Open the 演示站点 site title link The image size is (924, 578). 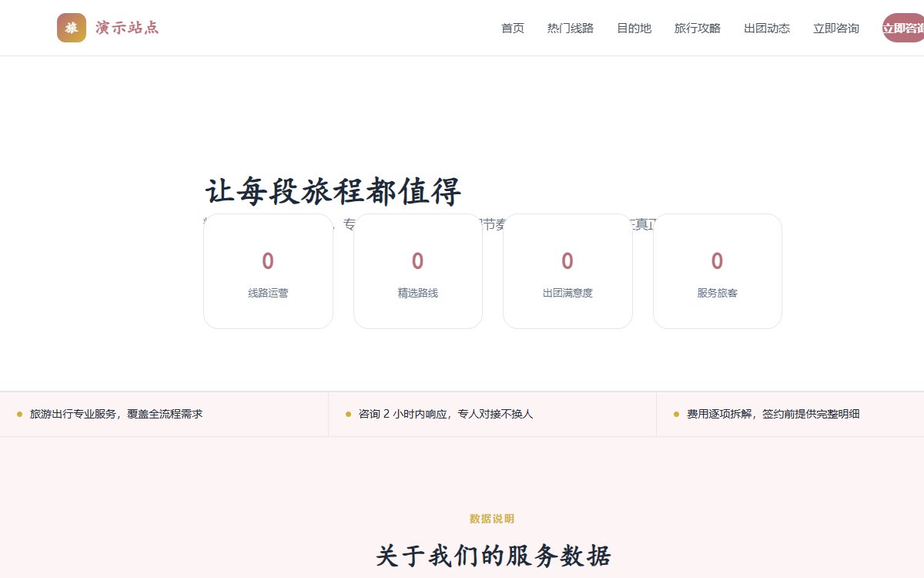coord(127,28)
